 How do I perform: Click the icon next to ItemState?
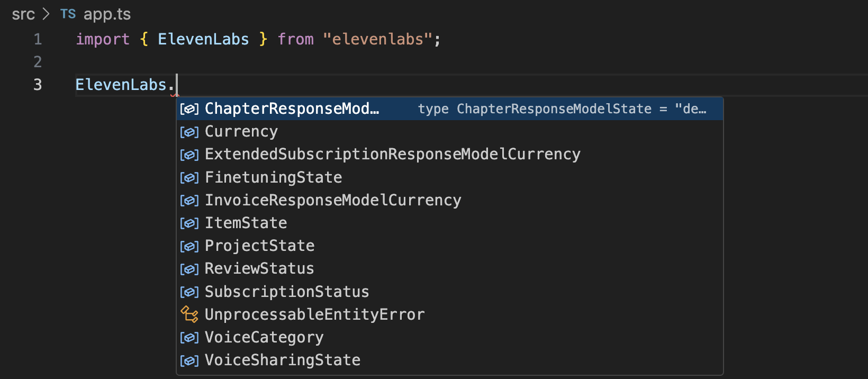[x=189, y=223]
